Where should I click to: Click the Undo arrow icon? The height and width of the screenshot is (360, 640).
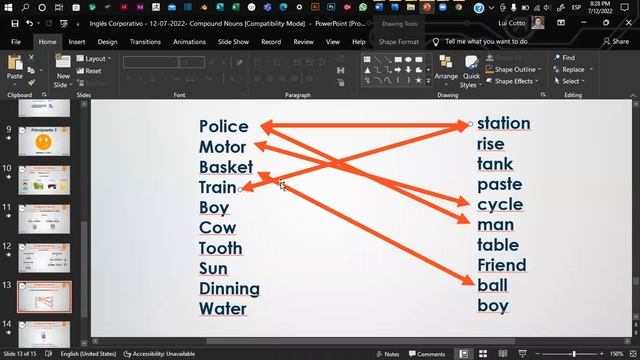29,24
